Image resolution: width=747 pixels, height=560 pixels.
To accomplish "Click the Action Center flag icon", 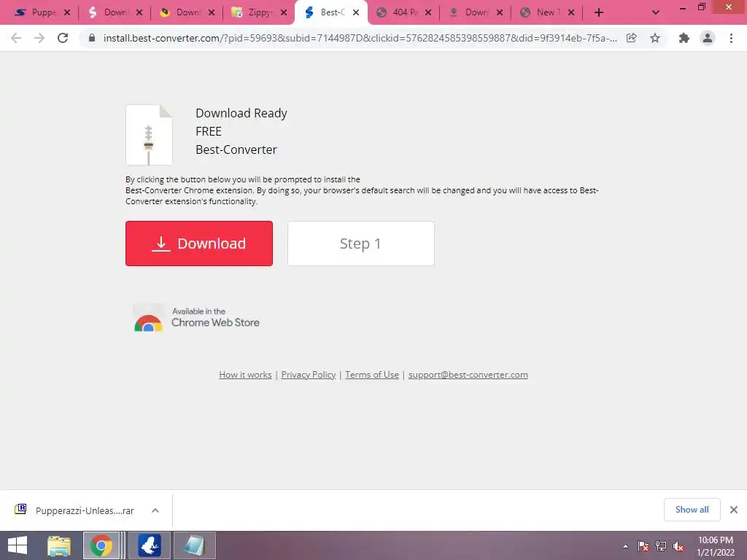I will tap(643, 546).
